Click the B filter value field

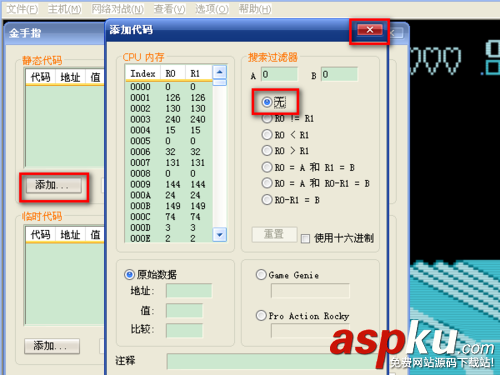(x=339, y=74)
